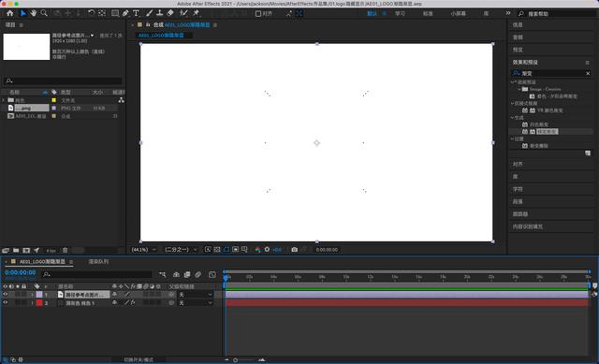The height and width of the screenshot is (364, 599).
Task: Select the Zoom magnifier tool
Action: [44, 13]
